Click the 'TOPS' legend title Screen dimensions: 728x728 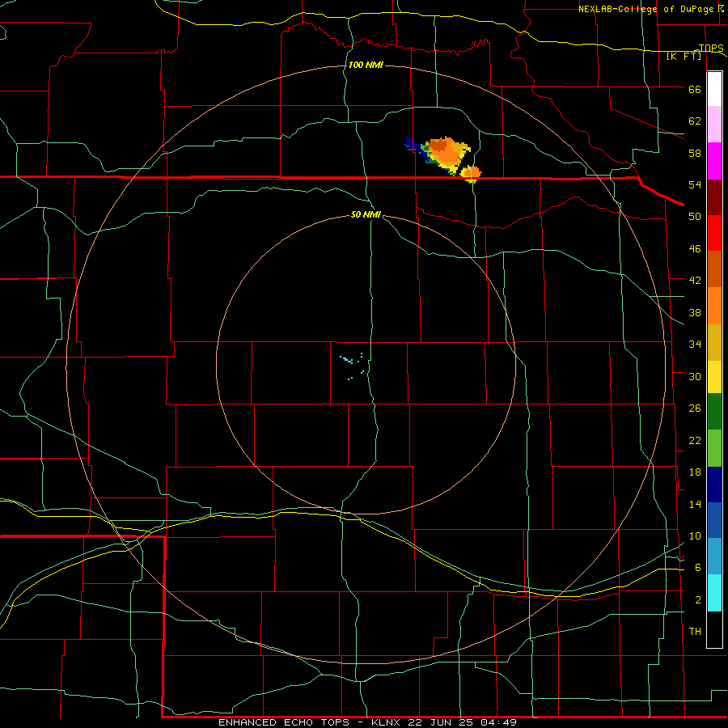pos(711,48)
